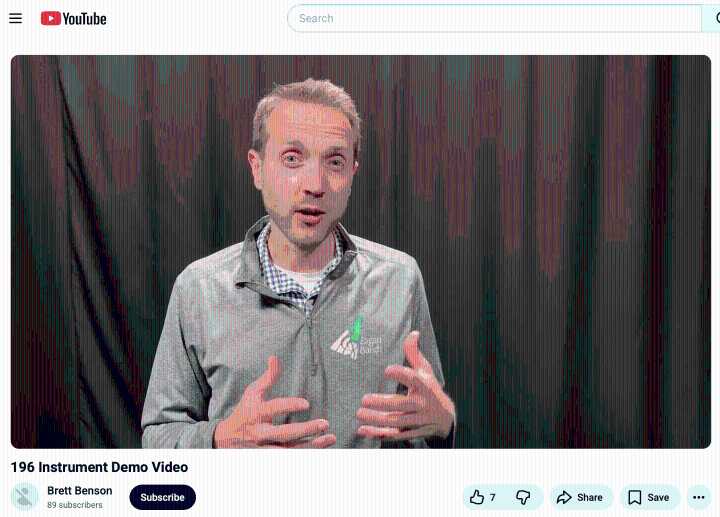Open Brett Benson channel name link

79,490
